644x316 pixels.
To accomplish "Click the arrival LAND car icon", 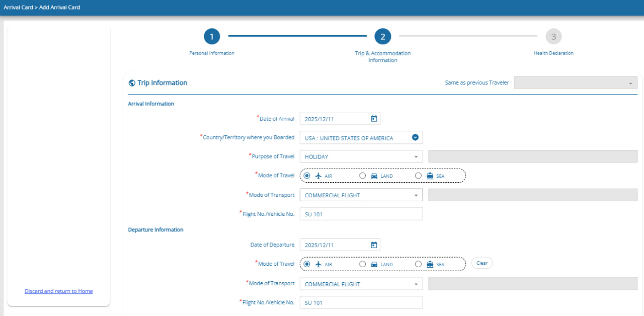I will click(x=374, y=176).
